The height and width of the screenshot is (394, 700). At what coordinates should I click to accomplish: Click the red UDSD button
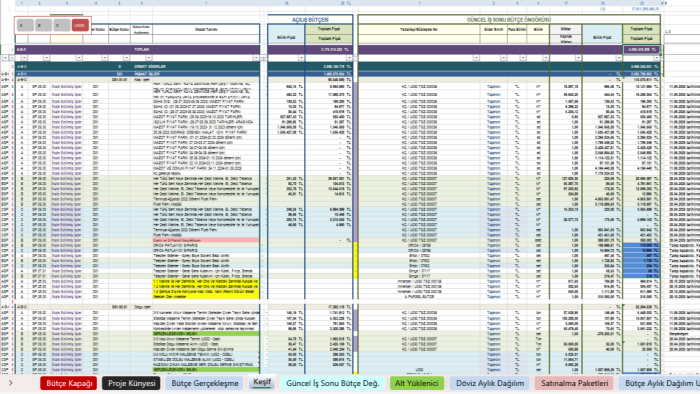(80, 25)
